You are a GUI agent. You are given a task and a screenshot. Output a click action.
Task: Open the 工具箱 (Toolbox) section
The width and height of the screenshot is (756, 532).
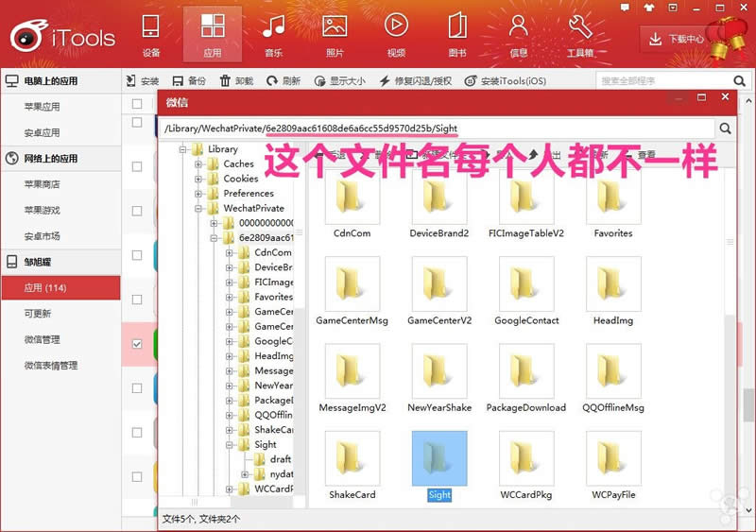click(x=580, y=35)
